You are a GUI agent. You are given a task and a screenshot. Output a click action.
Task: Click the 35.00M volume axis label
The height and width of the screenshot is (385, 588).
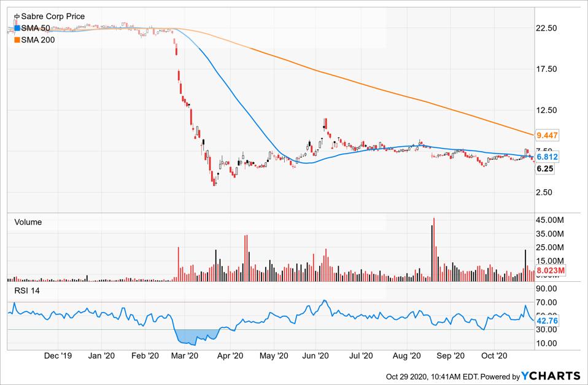pyautogui.click(x=550, y=234)
